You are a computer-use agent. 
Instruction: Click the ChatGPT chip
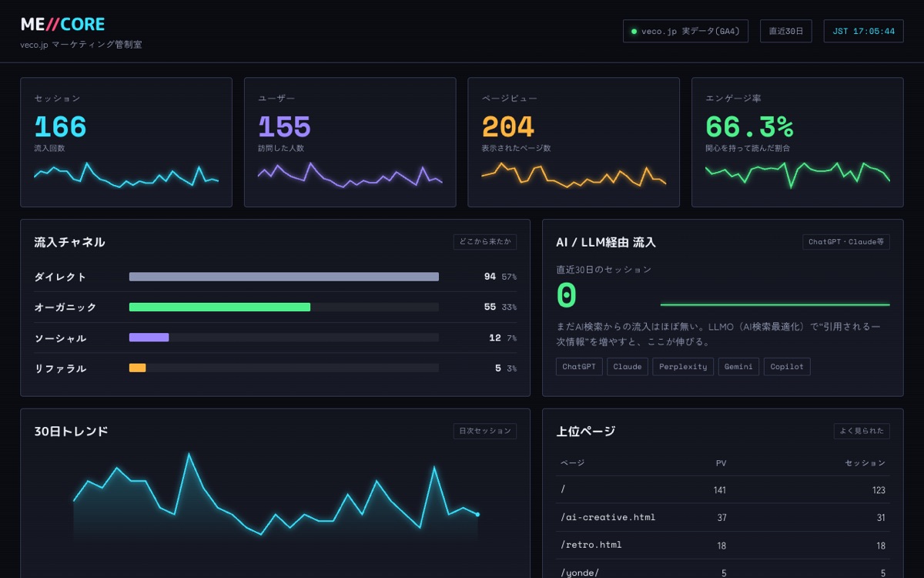tap(579, 367)
